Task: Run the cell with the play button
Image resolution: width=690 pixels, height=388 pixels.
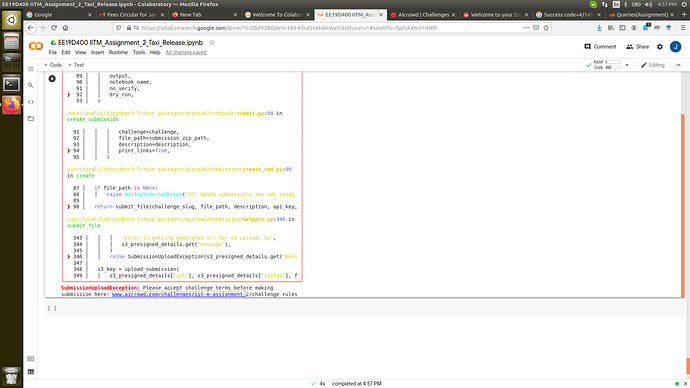Action: pyautogui.click(x=52, y=79)
